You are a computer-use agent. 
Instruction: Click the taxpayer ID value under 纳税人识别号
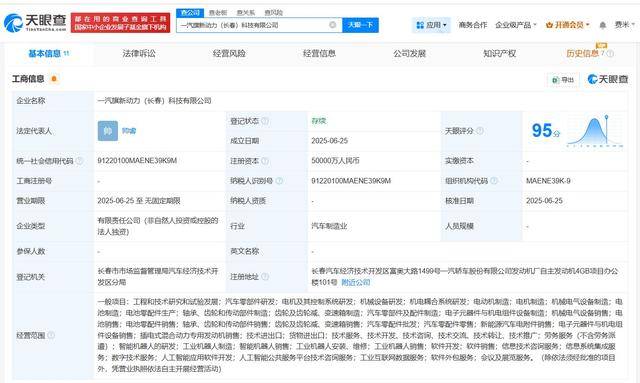[351, 180]
